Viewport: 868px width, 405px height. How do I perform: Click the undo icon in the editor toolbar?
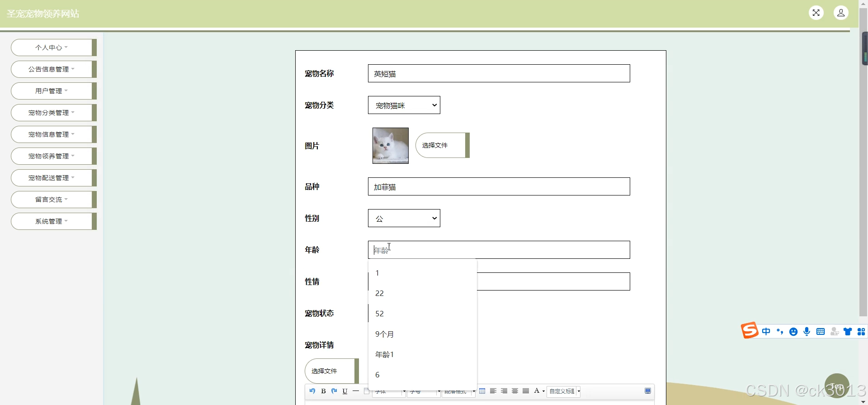312,391
